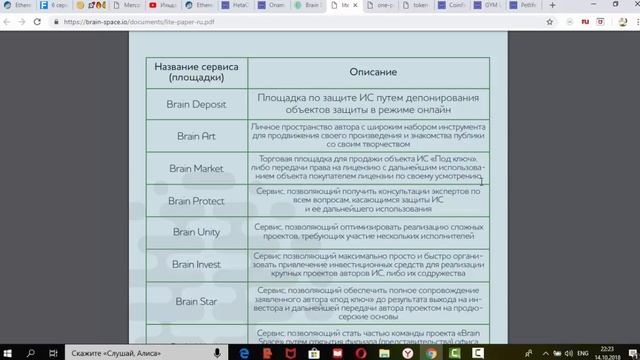Click the red 'ru' extension icon
The image size is (640, 360).
pyautogui.click(x=585, y=22)
